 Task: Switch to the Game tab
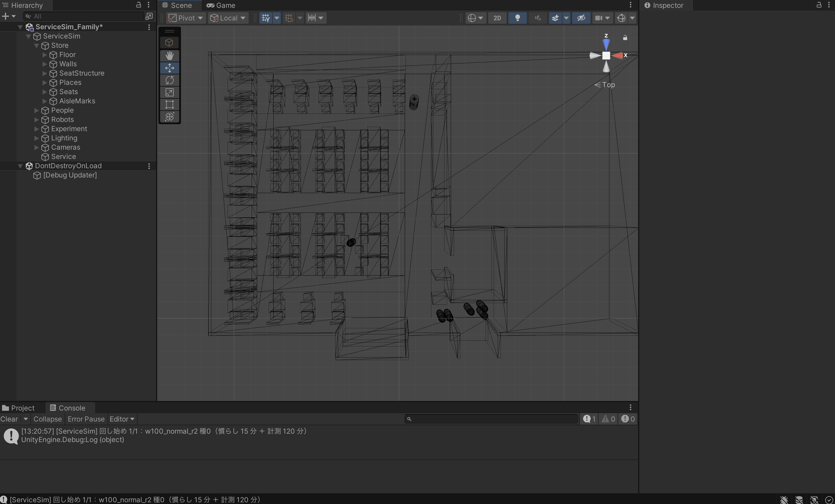click(x=221, y=5)
